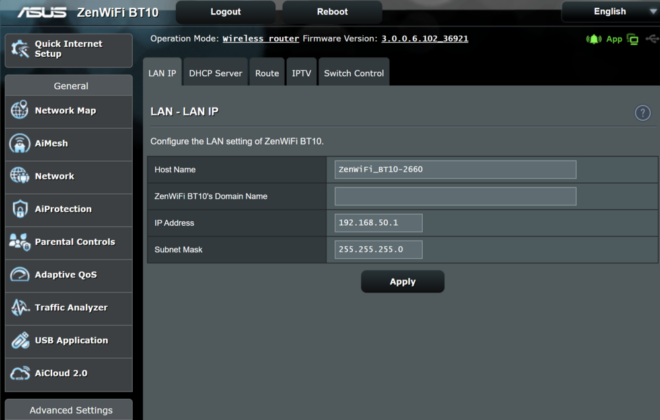The height and width of the screenshot is (420, 660).
Task: Click the ASUS logo
Action: coord(42,13)
